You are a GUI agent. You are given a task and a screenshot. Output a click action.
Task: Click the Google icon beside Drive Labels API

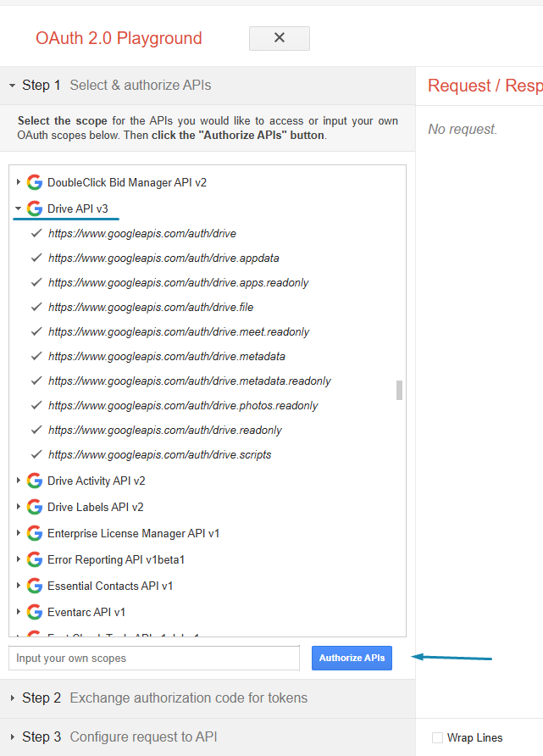coord(35,507)
